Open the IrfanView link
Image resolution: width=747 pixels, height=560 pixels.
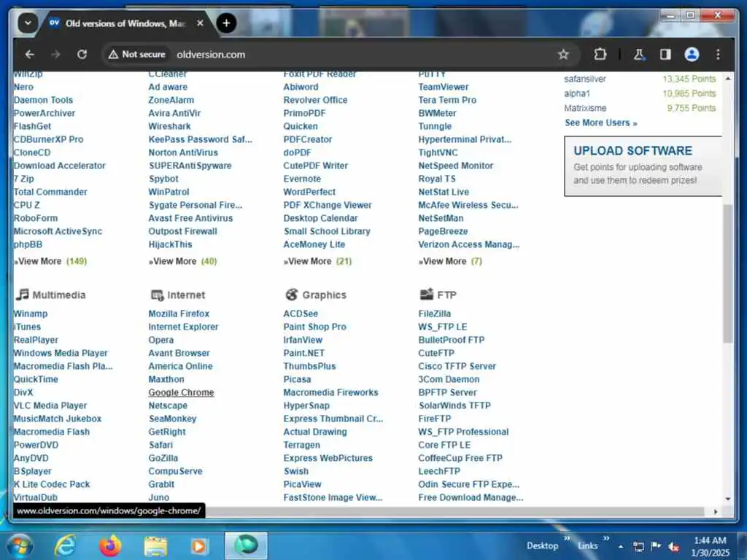point(303,340)
